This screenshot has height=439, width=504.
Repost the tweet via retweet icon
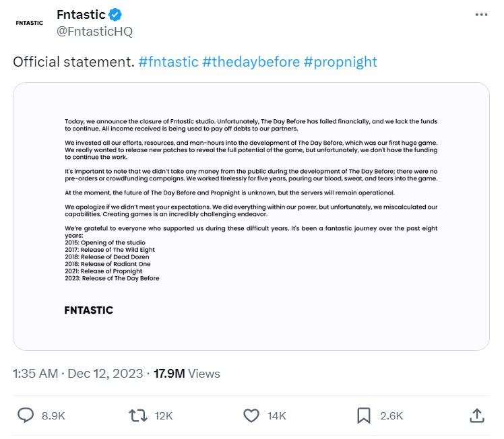click(x=137, y=415)
